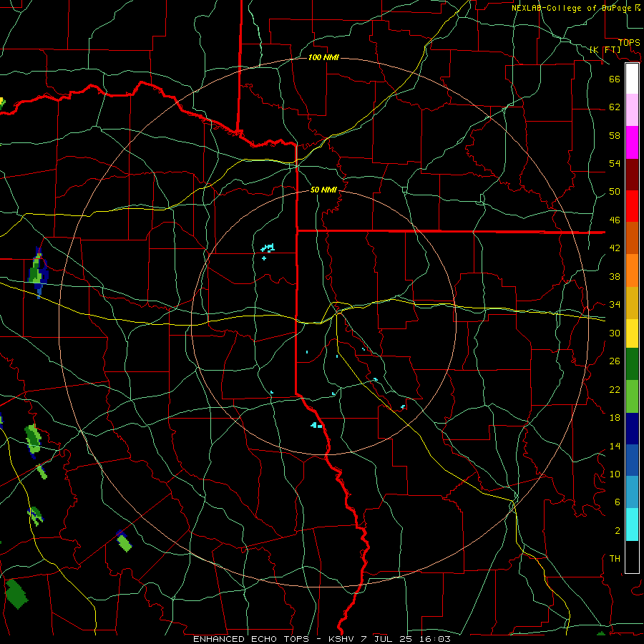The width and height of the screenshot is (644, 644).
Task: Click the '30' legend value
Action: (615, 333)
